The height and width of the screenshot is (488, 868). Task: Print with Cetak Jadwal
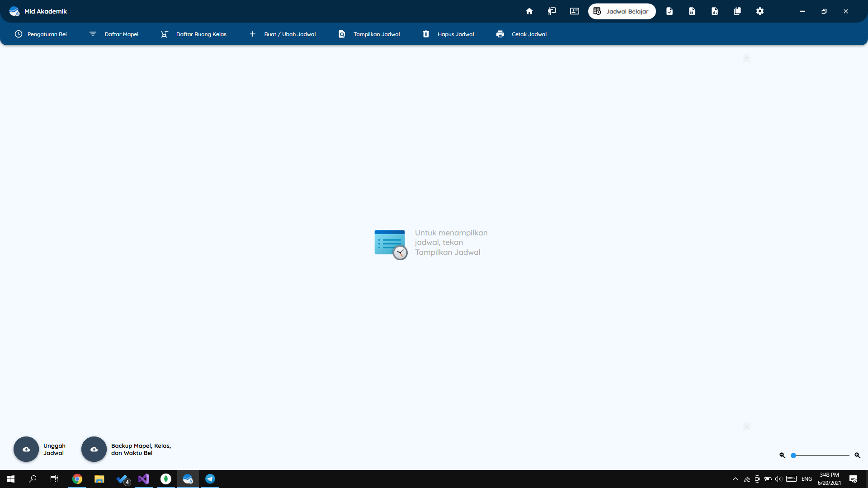(x=521, y=34)
